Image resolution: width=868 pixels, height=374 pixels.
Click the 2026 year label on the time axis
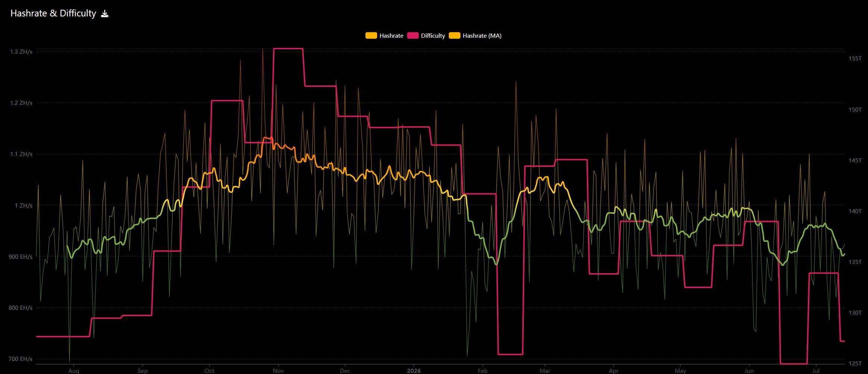coord(414,371)
